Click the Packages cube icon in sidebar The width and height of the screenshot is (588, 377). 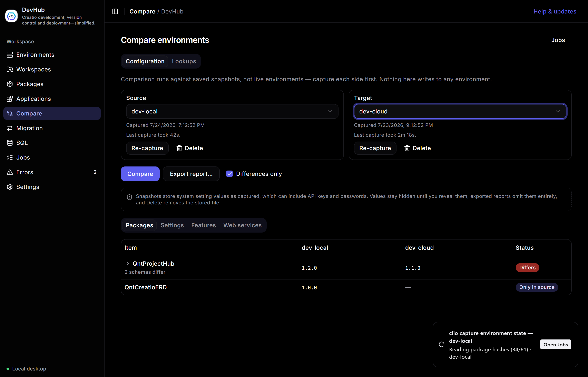pos(10,84)
